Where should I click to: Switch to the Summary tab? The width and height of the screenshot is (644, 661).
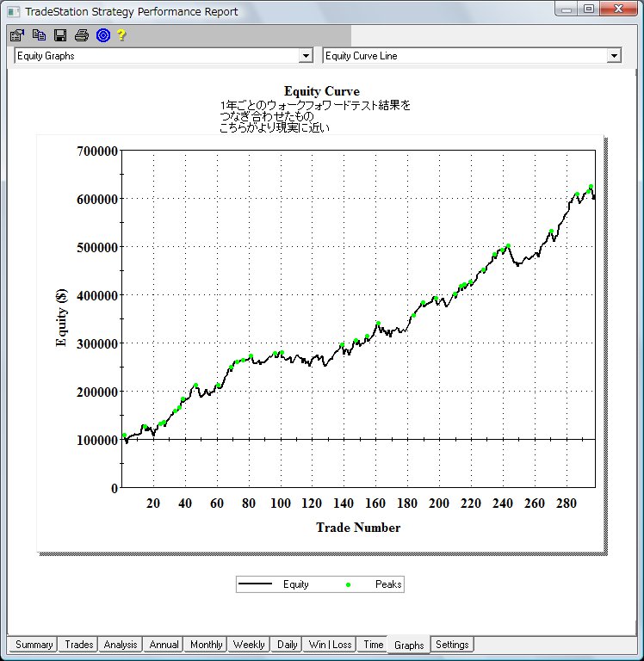pos(34,645)
